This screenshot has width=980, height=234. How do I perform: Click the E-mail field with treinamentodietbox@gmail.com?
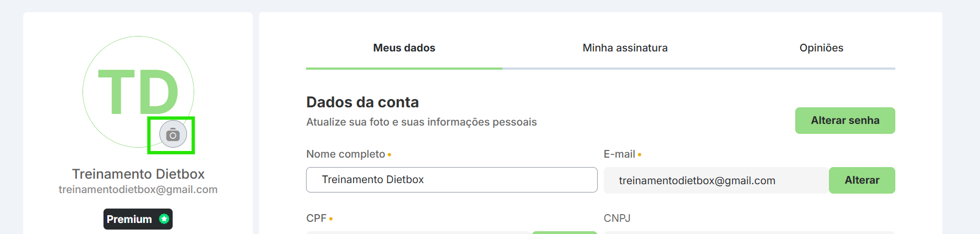tap(715, 180)
